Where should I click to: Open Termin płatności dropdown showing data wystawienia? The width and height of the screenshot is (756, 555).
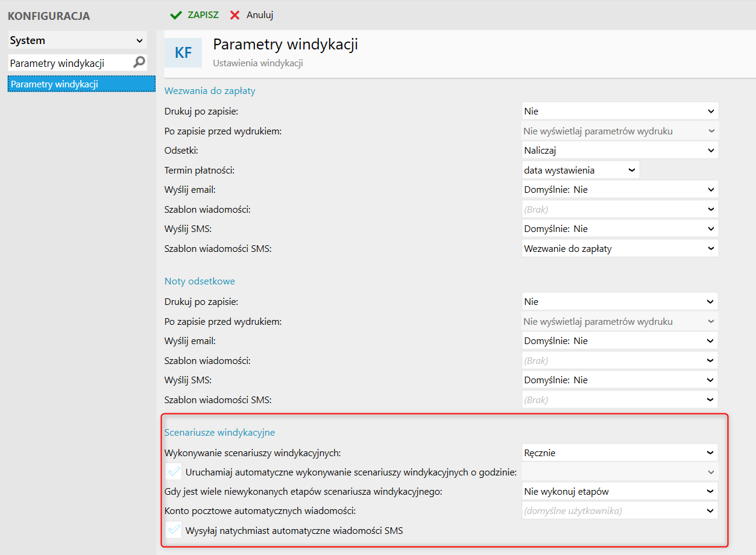coord(581,170)
